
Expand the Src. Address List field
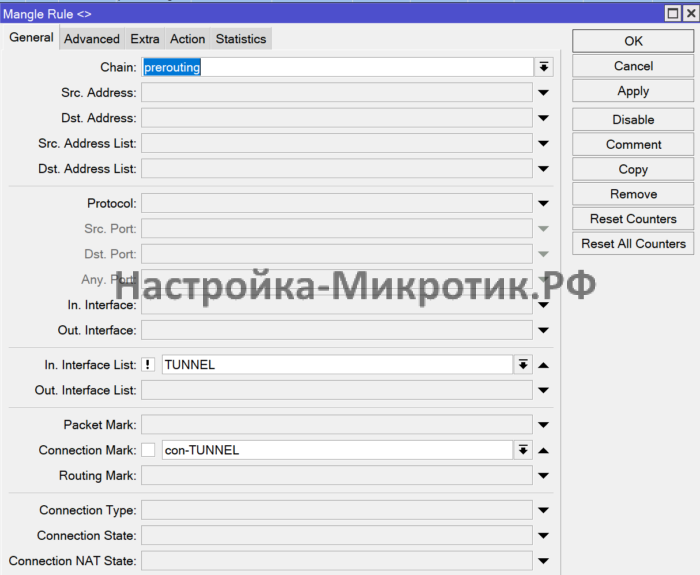[543, 143]
